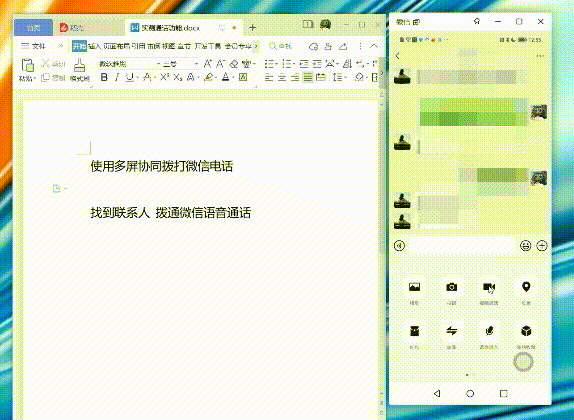574x420 pixels.
Task: Increase font size with the larger A
Action: 208,64
